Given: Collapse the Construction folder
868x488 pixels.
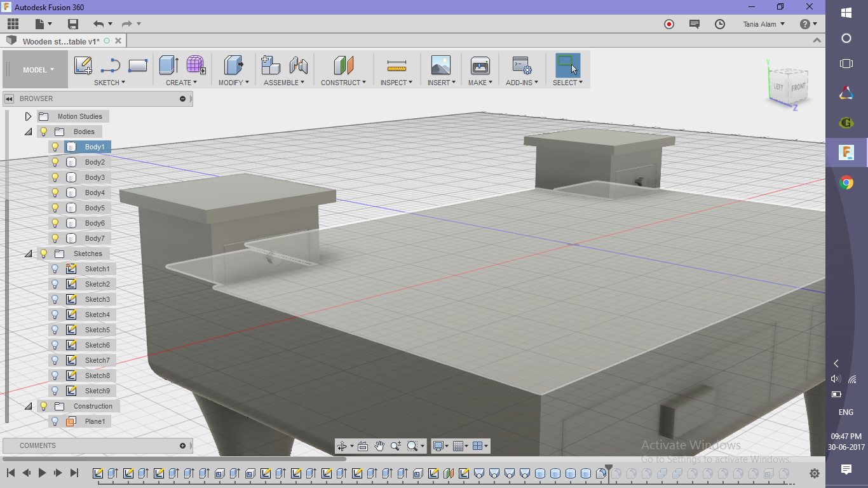Looking at the screenshot, I should [x=28, y=406].
